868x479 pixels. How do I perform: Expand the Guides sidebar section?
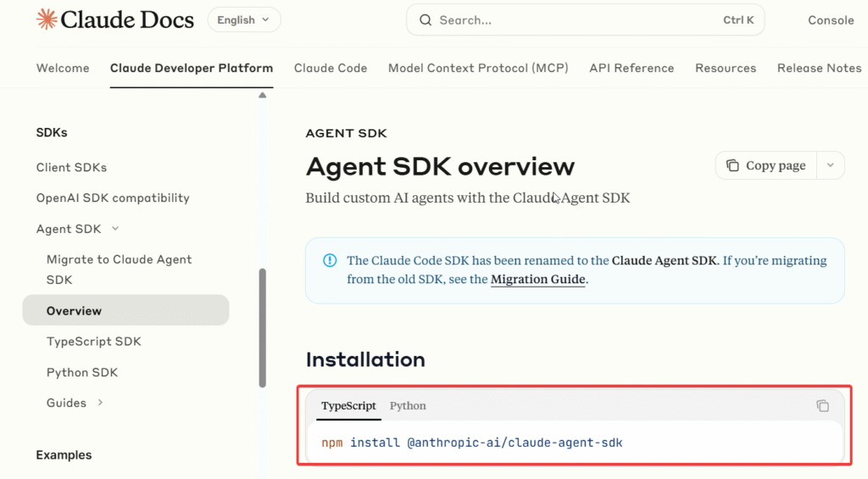[x=100, y=403]
